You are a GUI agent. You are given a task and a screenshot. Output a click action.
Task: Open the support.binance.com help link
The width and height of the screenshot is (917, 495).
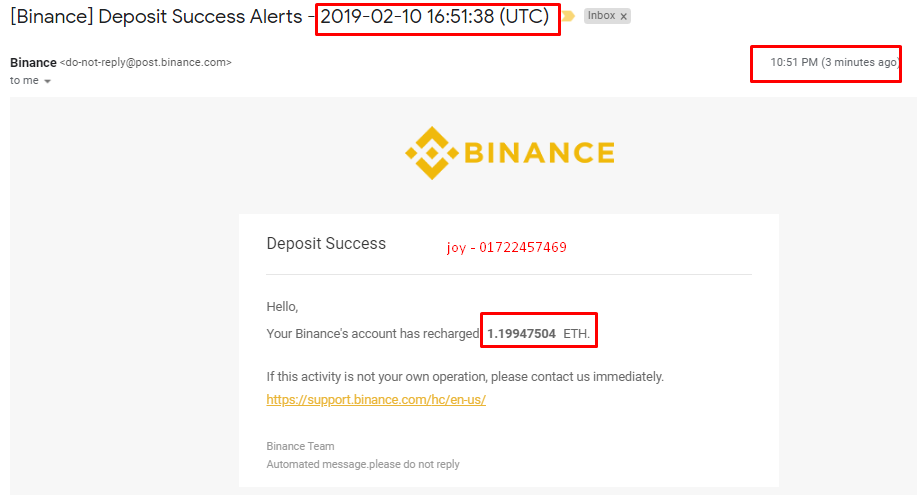click(376, 400)
